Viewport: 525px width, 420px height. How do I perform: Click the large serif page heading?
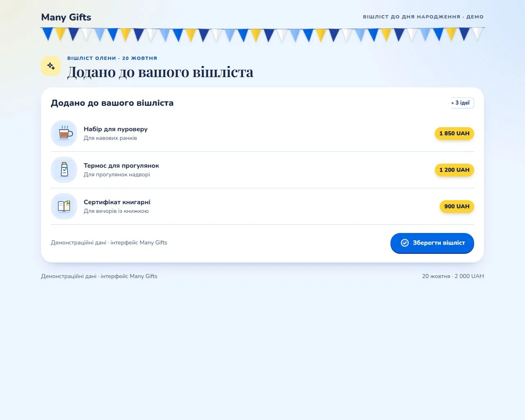pos(160,72)
